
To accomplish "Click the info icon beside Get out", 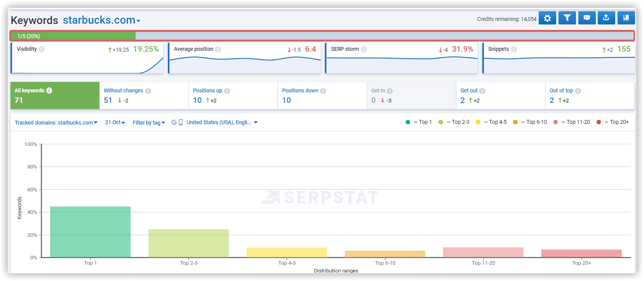I will [482, 91].
